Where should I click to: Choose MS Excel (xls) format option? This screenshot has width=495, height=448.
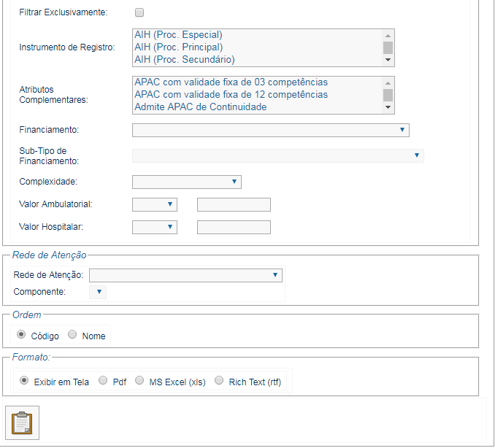click(x=139, y=380)
